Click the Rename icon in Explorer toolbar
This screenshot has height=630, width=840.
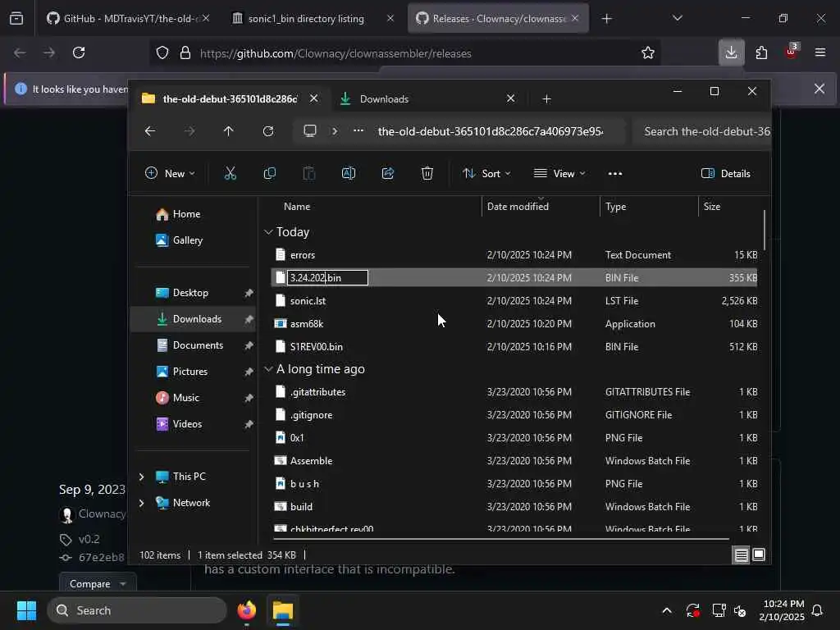pyautogui.click(x=348, y=174)
